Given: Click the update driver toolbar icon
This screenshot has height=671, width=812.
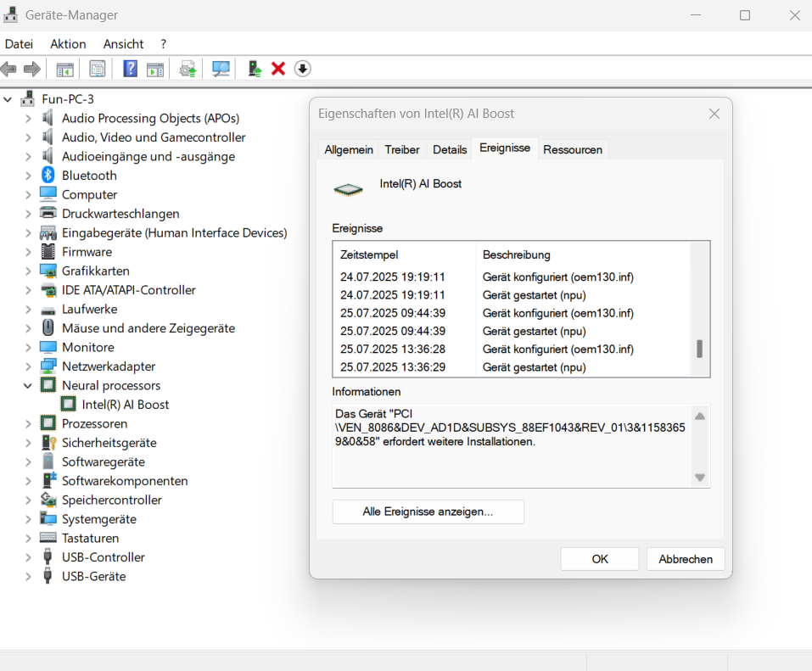Looking at the screenshot, I should pos(254,69).
